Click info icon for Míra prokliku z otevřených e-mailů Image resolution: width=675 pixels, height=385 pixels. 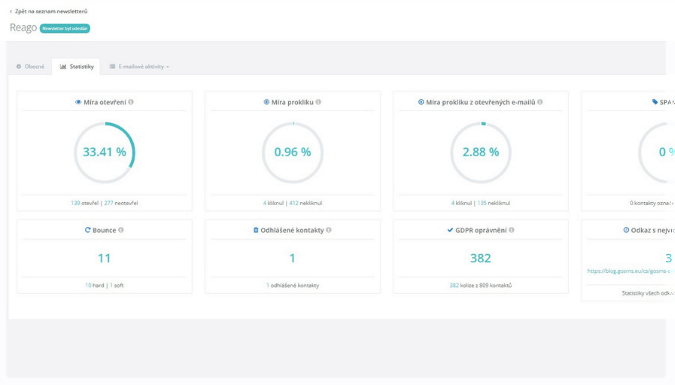(x=540, y=102)
